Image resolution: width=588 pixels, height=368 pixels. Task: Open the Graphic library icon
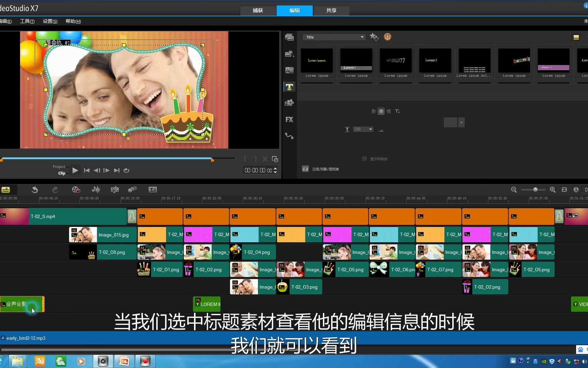289,103
